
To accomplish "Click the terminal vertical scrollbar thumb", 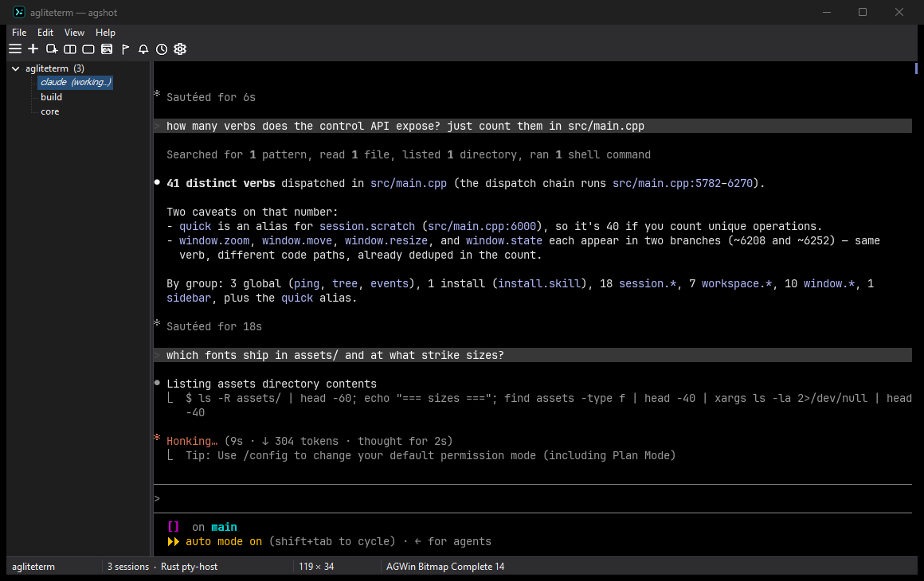I will (x=916, y=68).
